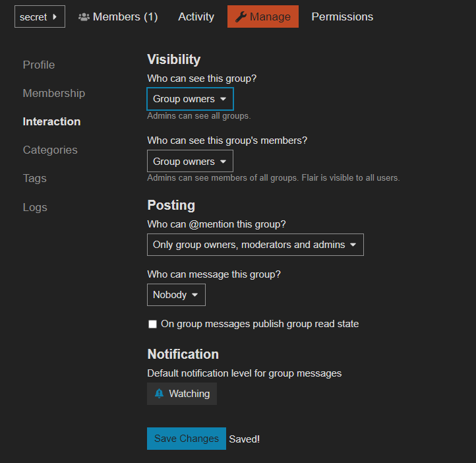Click the Posting section heading
The width and height of the screenshot is (476, 463).
pos(171,205)
